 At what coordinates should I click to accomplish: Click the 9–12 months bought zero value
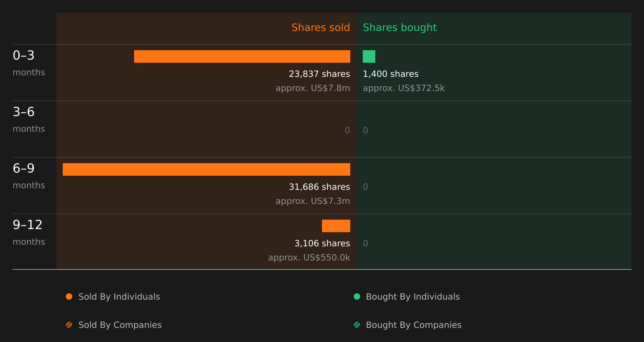point(366,244)
